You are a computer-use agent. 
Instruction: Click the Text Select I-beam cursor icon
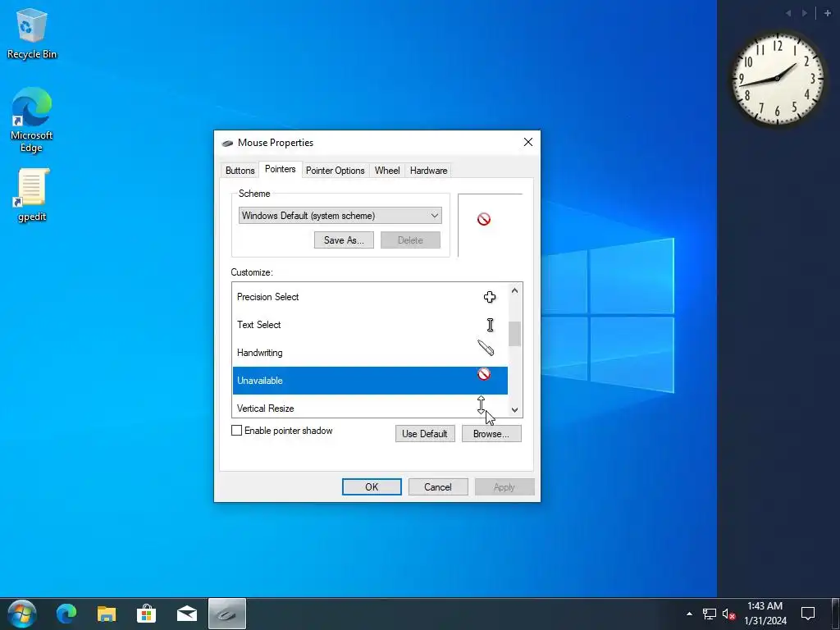click(490, 325)
